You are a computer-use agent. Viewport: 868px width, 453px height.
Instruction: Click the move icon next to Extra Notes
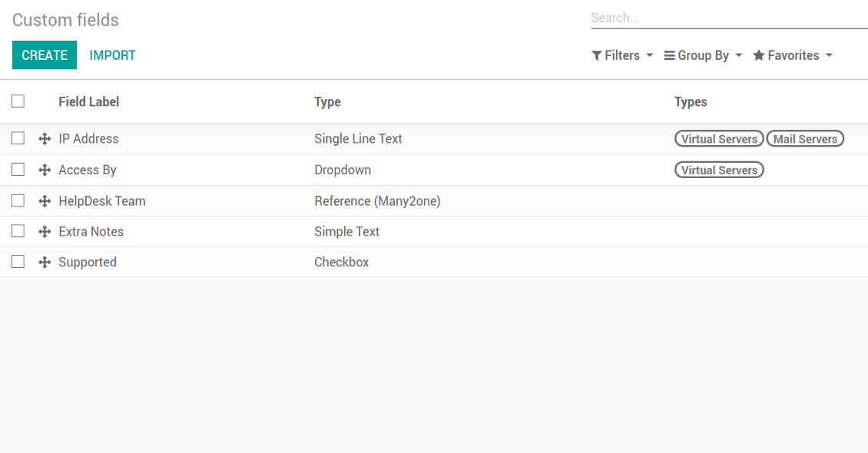[x=45, y=232]
